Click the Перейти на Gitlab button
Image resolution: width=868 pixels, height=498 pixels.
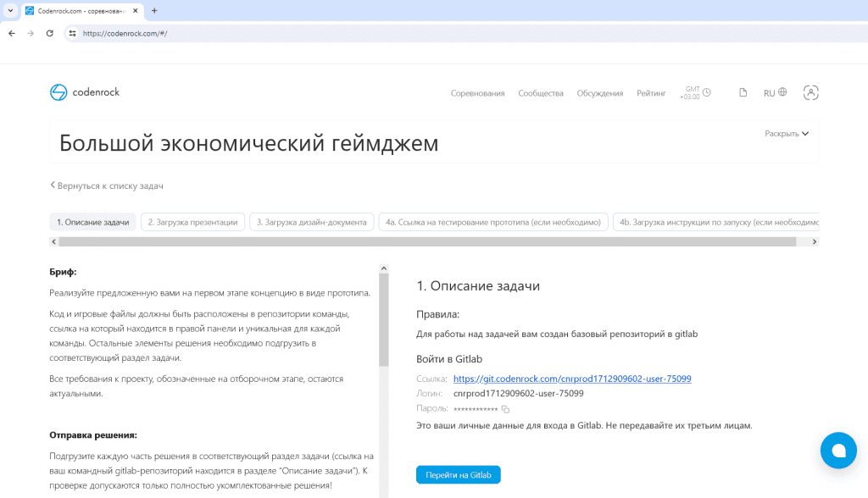(x=458, y=474)
